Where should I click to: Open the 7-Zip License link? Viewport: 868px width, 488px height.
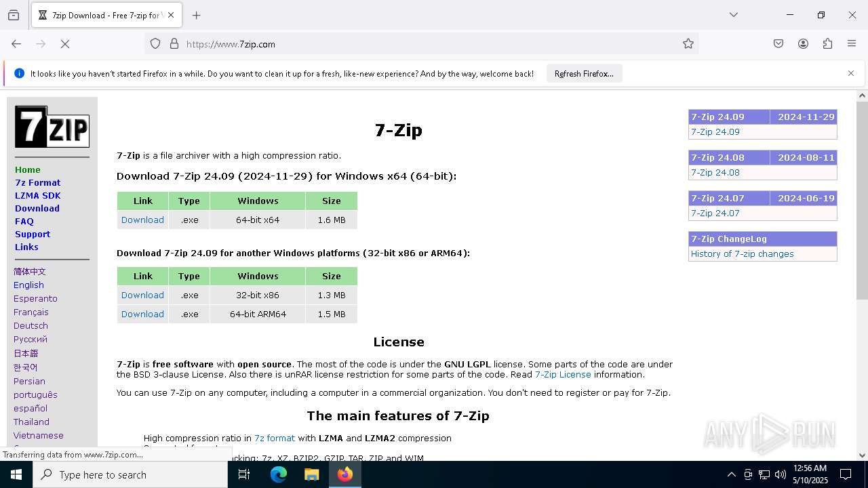563,374
